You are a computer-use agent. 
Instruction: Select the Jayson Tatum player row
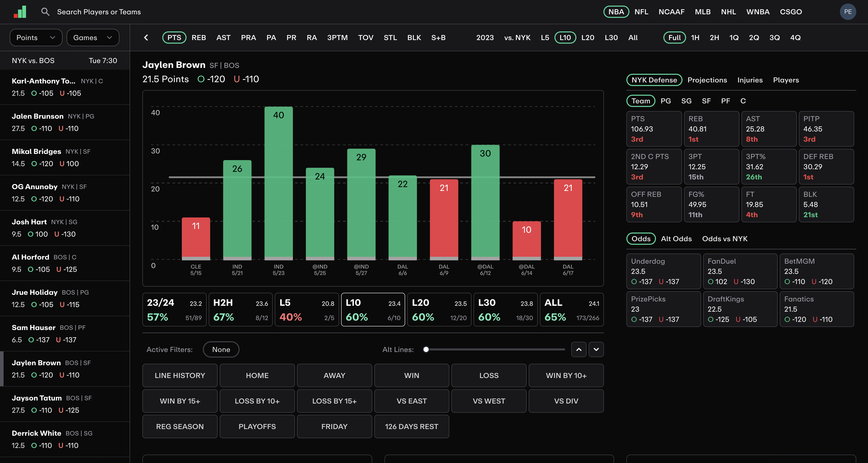tap(65, 404)
